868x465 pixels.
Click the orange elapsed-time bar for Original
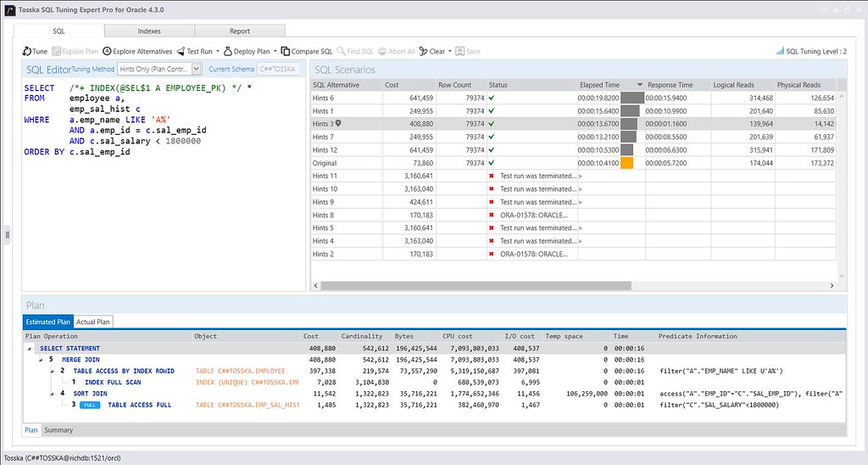[626, 162]
